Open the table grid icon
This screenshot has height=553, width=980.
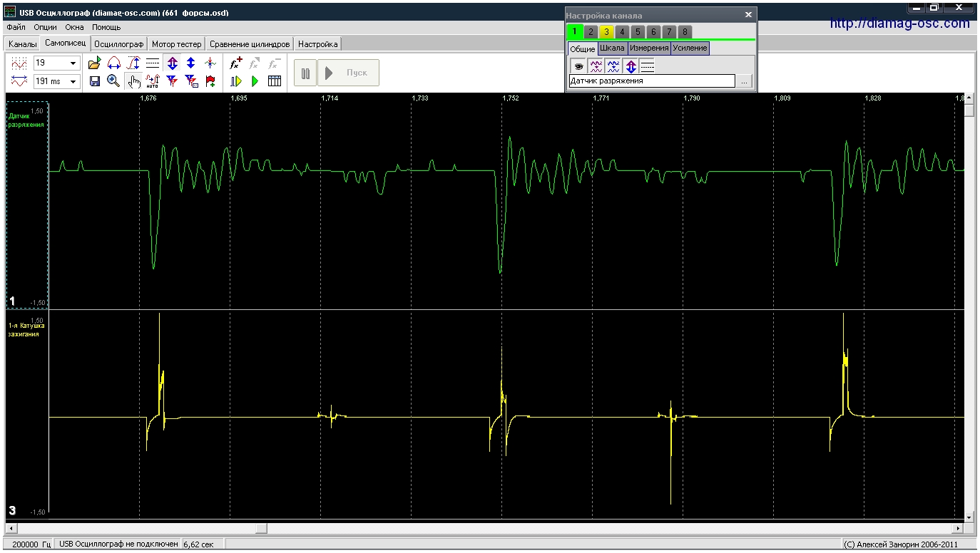click(275, 81)
